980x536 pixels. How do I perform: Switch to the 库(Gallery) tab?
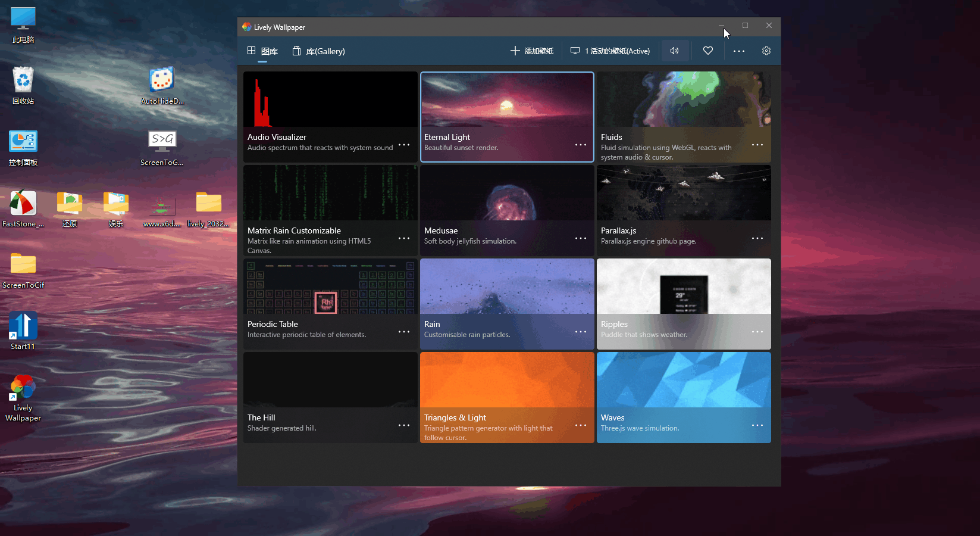[x=318, y=51]
